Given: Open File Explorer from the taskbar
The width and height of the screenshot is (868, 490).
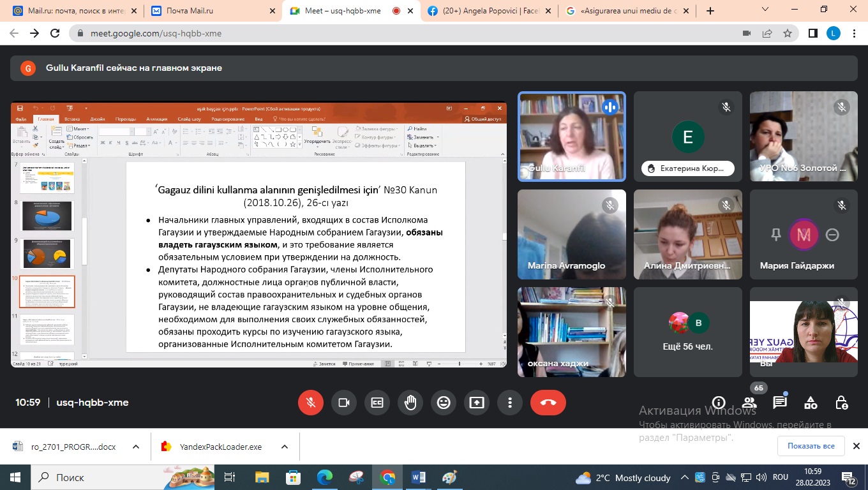Looking at the screenshot, I should click(262, 477).
